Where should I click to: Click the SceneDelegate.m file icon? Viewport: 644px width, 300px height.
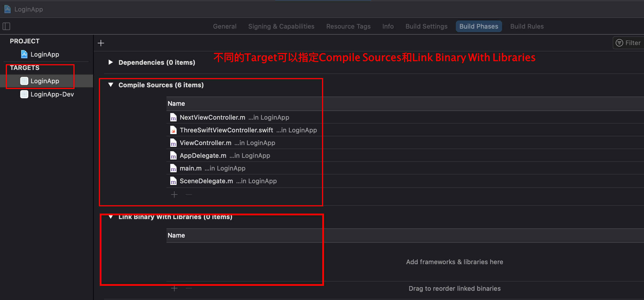coord(173,181)
